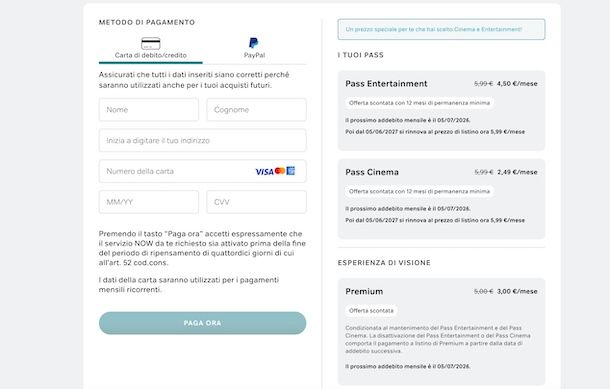Switch to the PayPal tab label
Image resolution: width=610 pixels, height=389 pixels.
[x=254, y=55]
